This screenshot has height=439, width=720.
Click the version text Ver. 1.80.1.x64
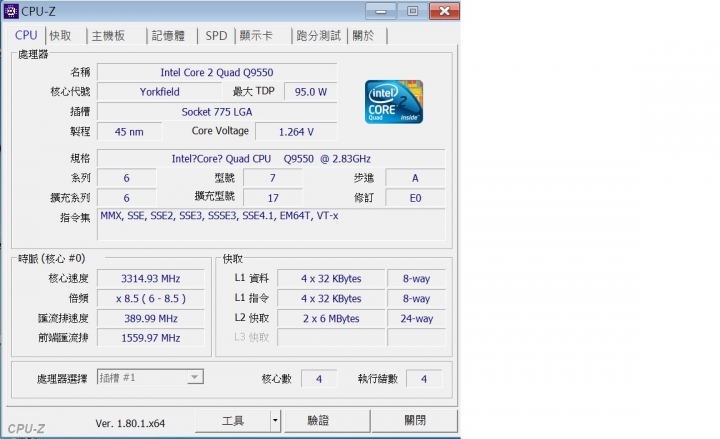[x=130, y=423]
